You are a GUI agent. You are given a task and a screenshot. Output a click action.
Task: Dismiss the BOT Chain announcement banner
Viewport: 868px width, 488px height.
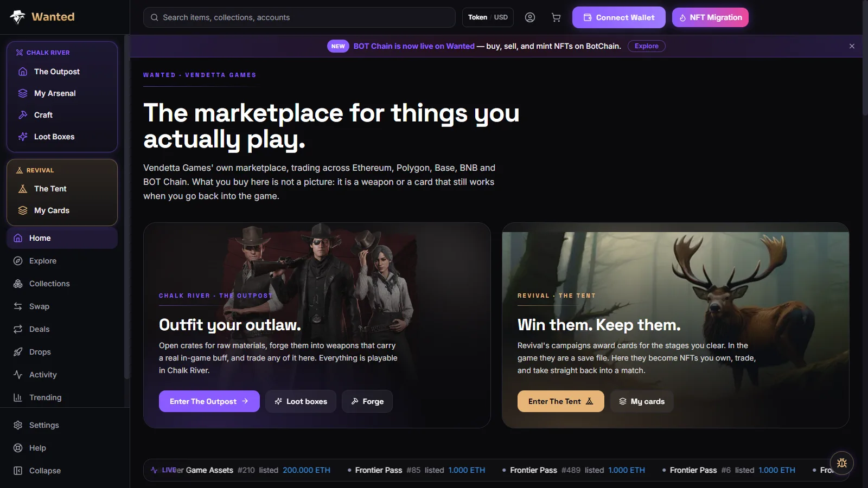(852, 46)
